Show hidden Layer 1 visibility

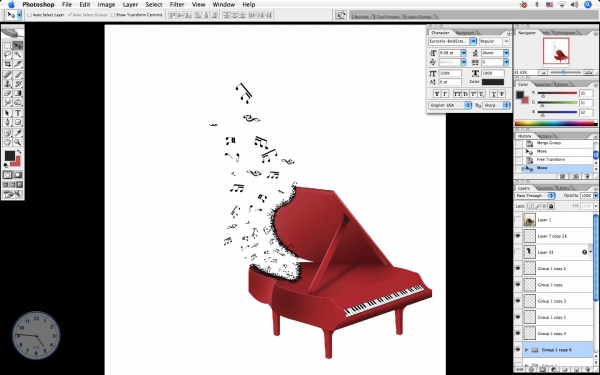(x=518, y=220)
